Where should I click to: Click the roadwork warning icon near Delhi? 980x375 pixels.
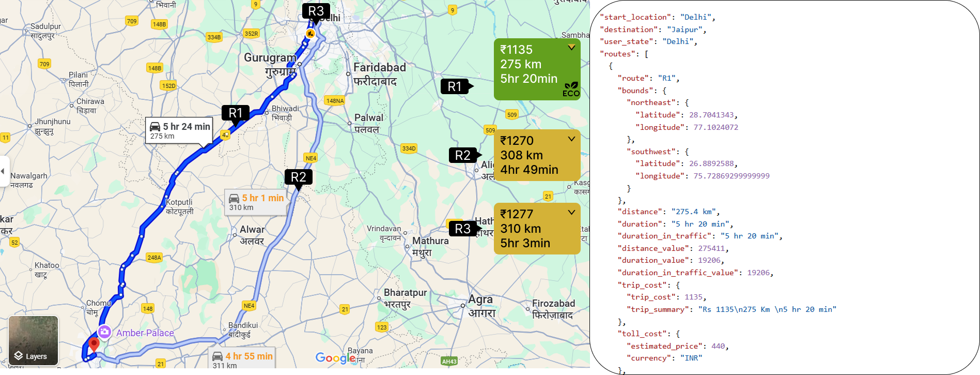point(310,34)
